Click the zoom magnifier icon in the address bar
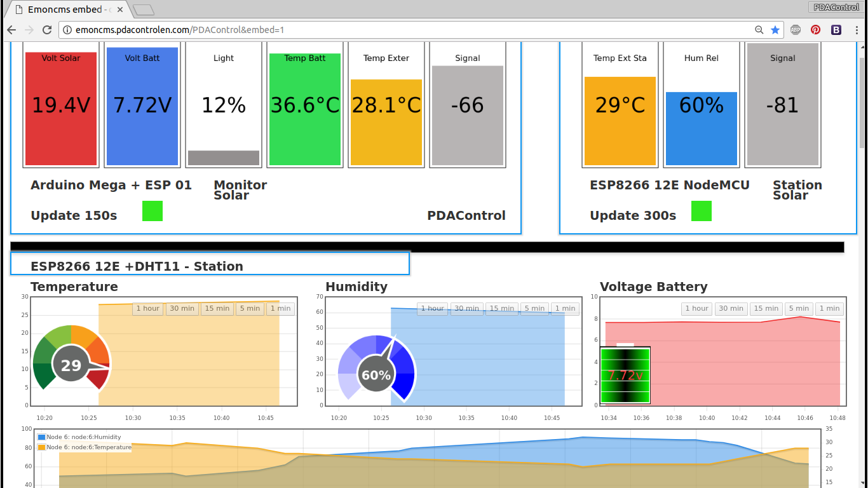The image size is (868, 488). 759,30
